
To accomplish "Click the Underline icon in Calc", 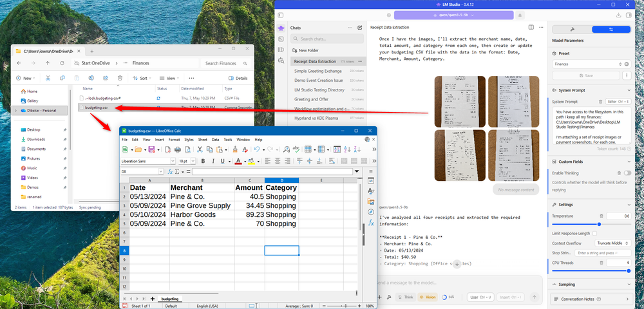I will (x=223, y=162).
